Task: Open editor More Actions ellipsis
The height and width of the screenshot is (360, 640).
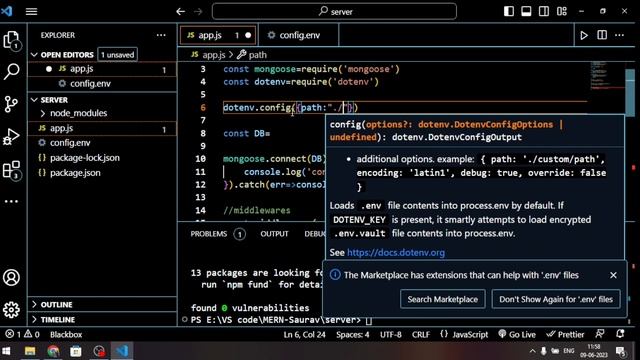Action: 620,35
